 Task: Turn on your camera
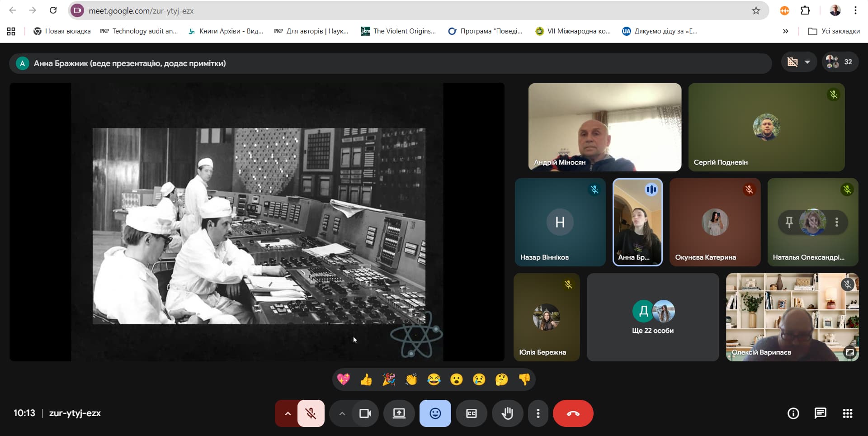(x=365, y=413)
